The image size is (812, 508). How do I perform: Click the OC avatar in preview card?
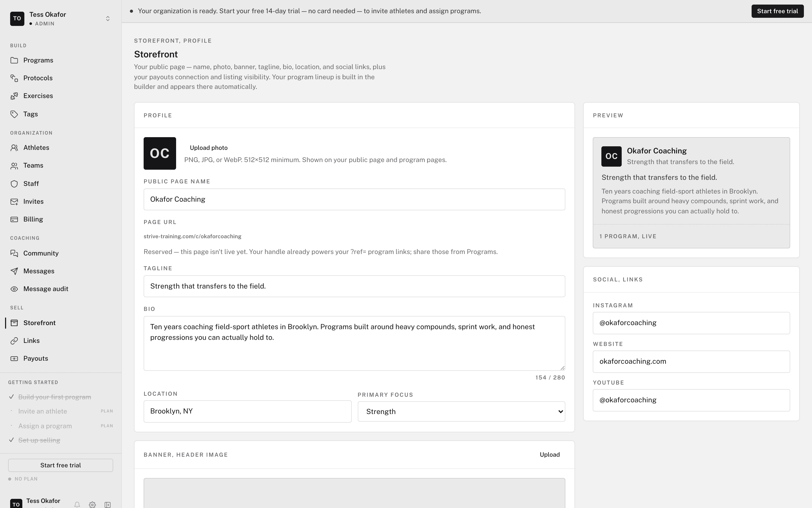611,156
